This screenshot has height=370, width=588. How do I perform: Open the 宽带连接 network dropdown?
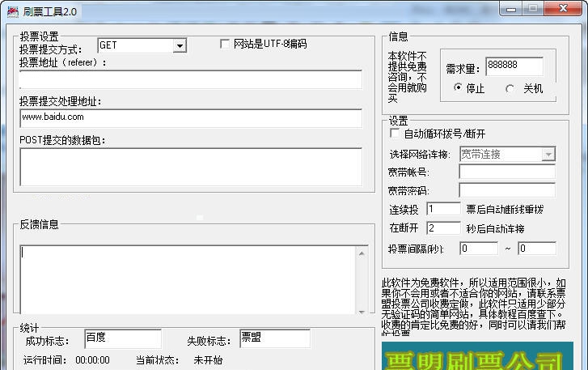pyautogui.click(x=548, y=154)
